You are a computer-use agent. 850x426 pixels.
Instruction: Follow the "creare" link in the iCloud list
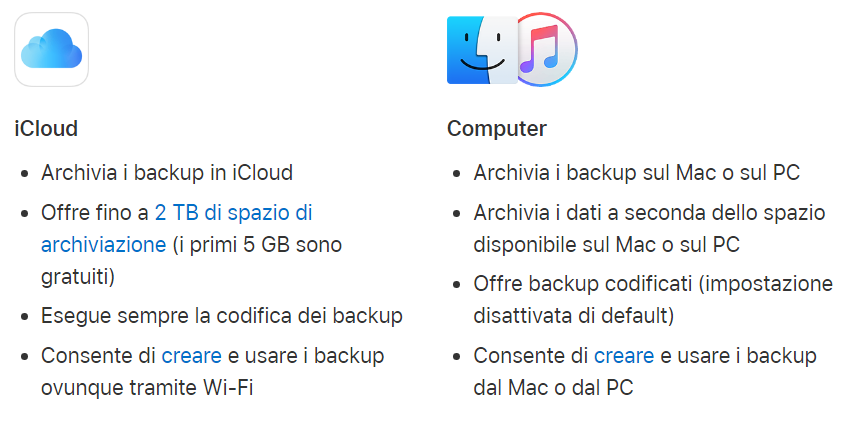pyautogui.click(x=190, y=356)
